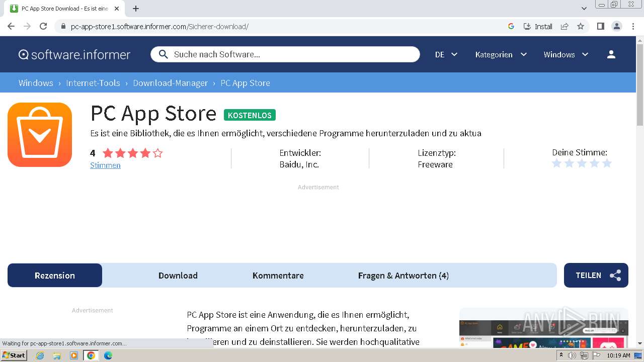This screenshot has width=644, height=362.
Task: Click the volume speaker tray icon
Action: (x=572, y=355)
